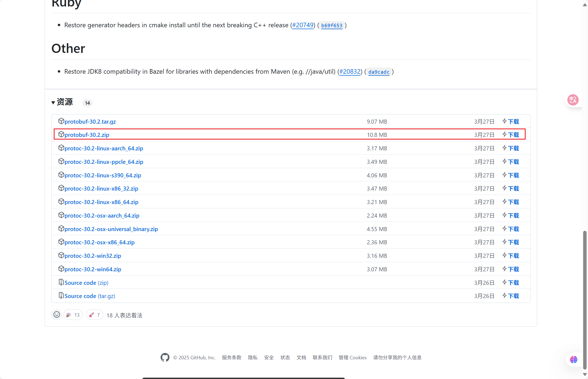Open commit b69f653 link
Viewport: 588px width, 379px height.
pyautogui.click(x=332, y=25)
